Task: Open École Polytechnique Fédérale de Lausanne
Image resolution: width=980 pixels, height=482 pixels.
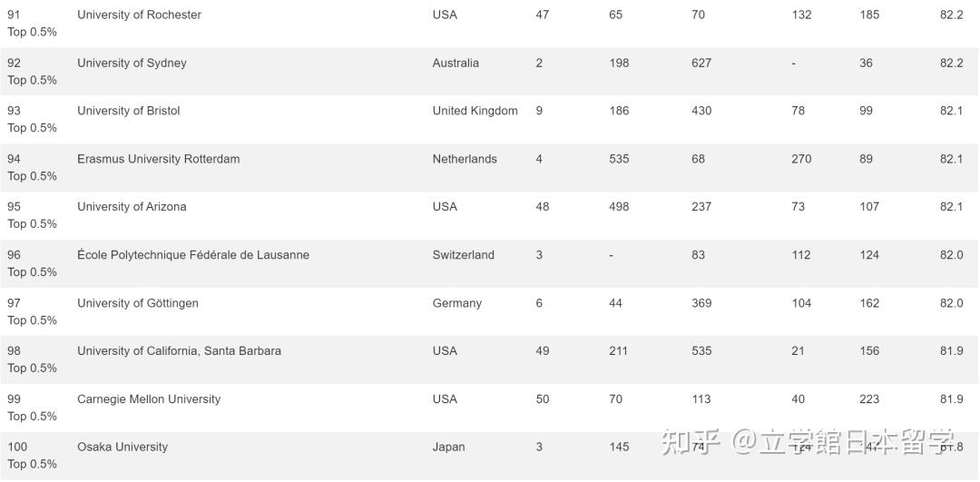Action: [x=192, y=255]
